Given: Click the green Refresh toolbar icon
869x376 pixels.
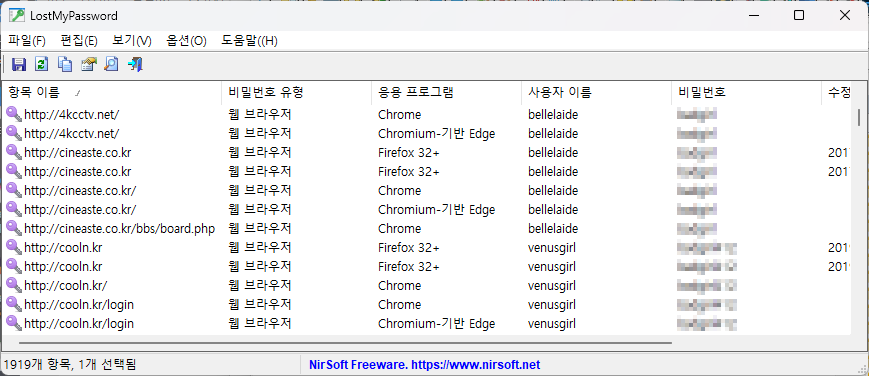Looking at the screenshot, I should 42,64.
